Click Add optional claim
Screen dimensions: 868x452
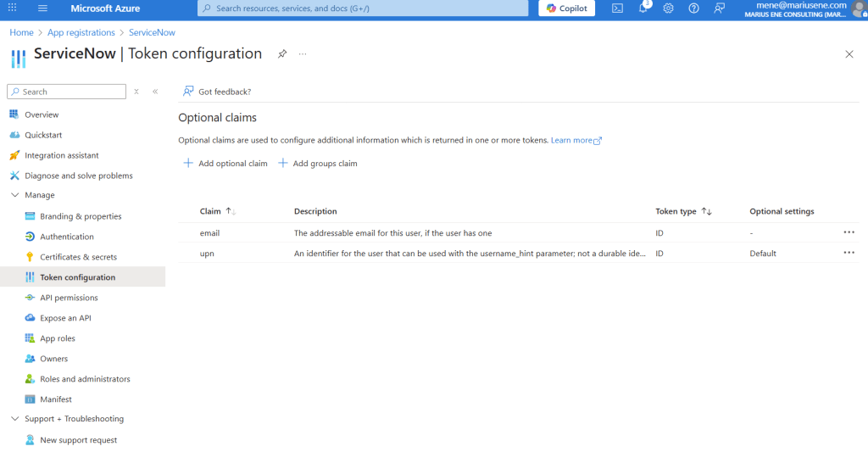[225, 164]
